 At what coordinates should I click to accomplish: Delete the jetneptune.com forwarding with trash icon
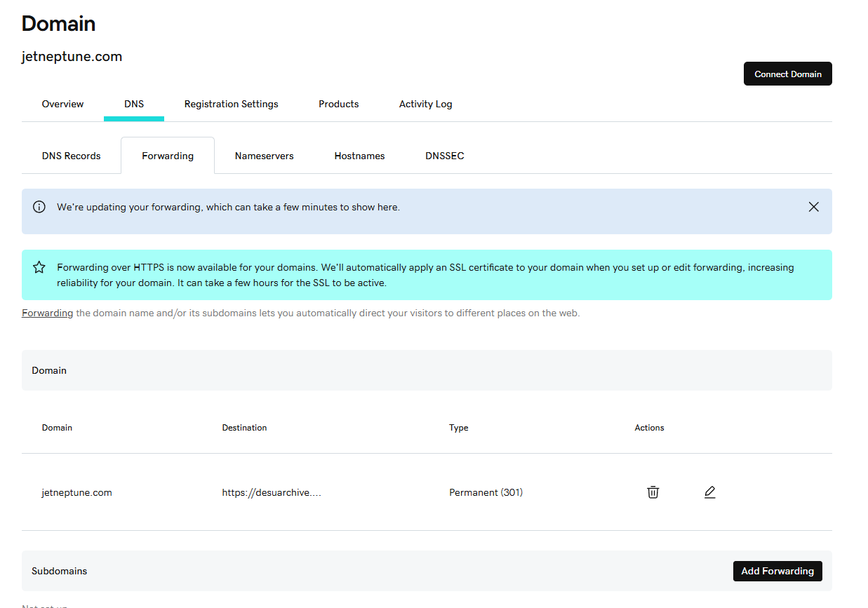click(653, 492)
